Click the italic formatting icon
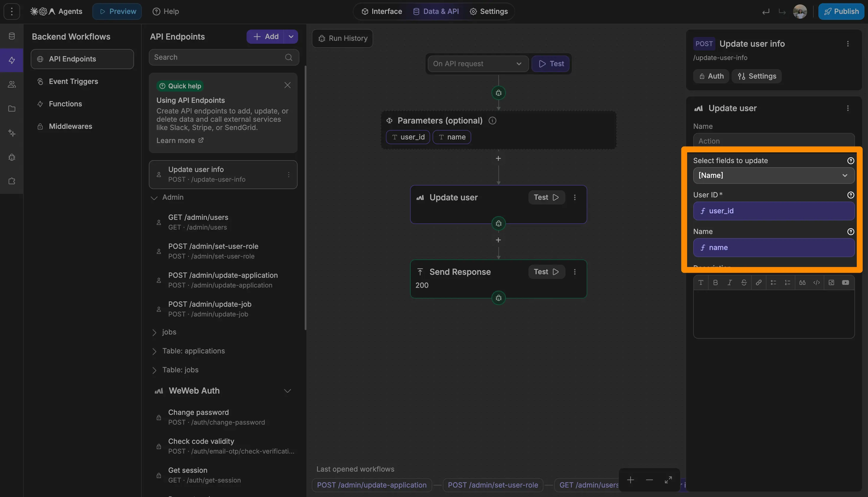The image size is (868, 497). (x=730, y=282)
